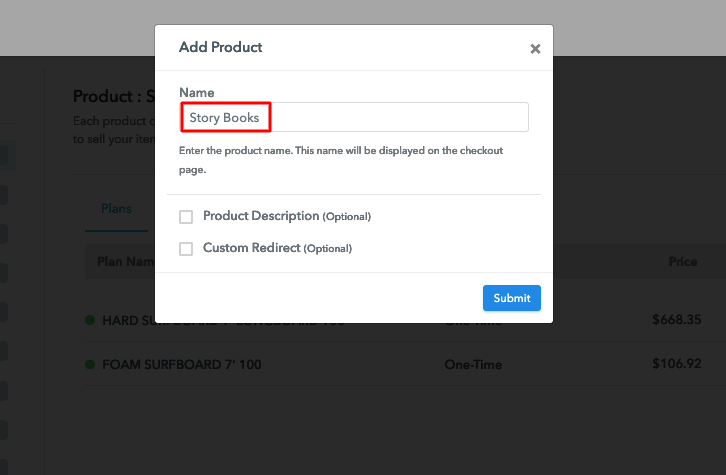This screenshot has width=726, height=475.
Task: Tick the Custom Redirect checkbox
Action: coord(186,249)
